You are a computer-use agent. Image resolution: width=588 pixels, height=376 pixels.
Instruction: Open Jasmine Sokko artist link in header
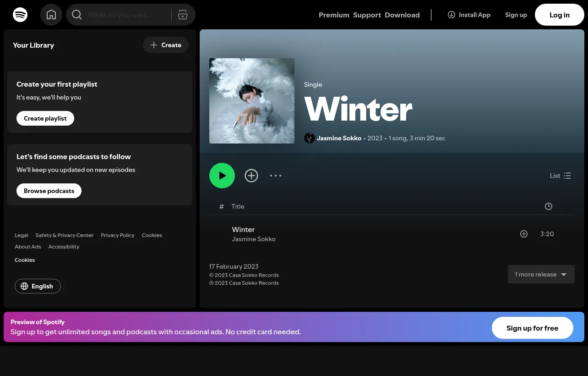[339, 138]
